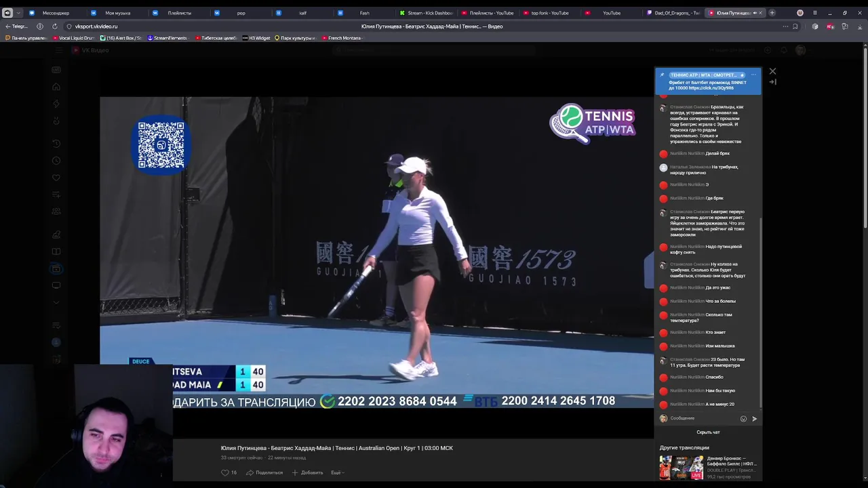Click the tennis video player area
The height and width of the screenshot is (488, 868).
[376, 252]
